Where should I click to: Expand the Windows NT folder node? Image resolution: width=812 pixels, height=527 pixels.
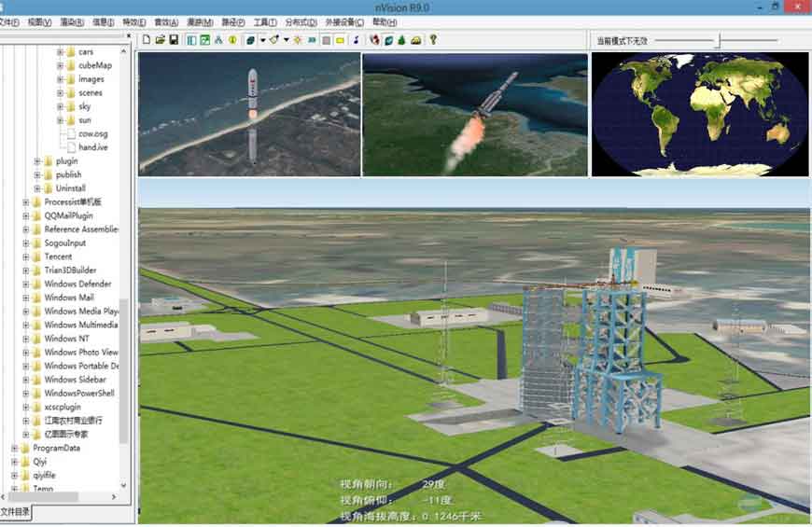point(26,339)
